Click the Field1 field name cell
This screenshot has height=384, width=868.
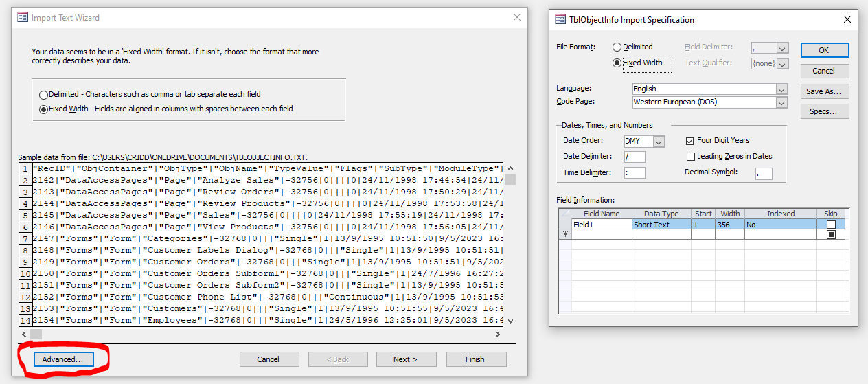(x=602, y=225)
